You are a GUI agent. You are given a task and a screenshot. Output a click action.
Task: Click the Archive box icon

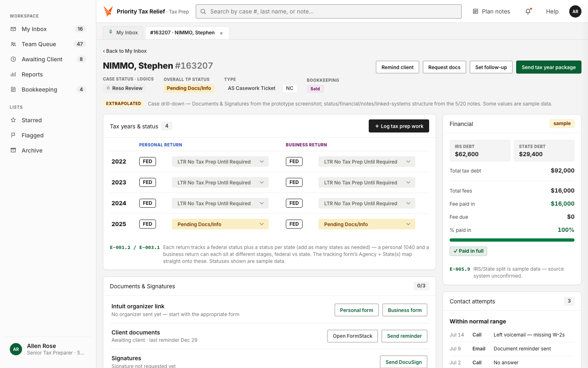tap(13, 150)
